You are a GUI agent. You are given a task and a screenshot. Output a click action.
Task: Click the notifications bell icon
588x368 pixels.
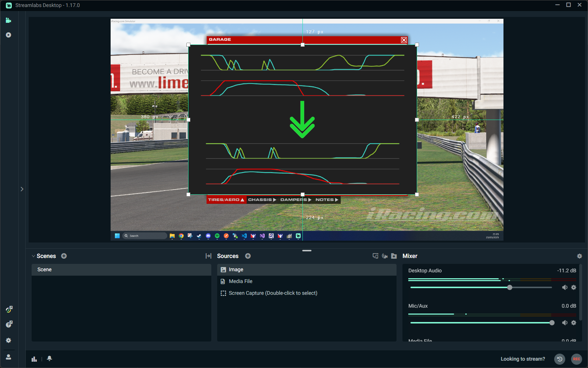point(50,358)
